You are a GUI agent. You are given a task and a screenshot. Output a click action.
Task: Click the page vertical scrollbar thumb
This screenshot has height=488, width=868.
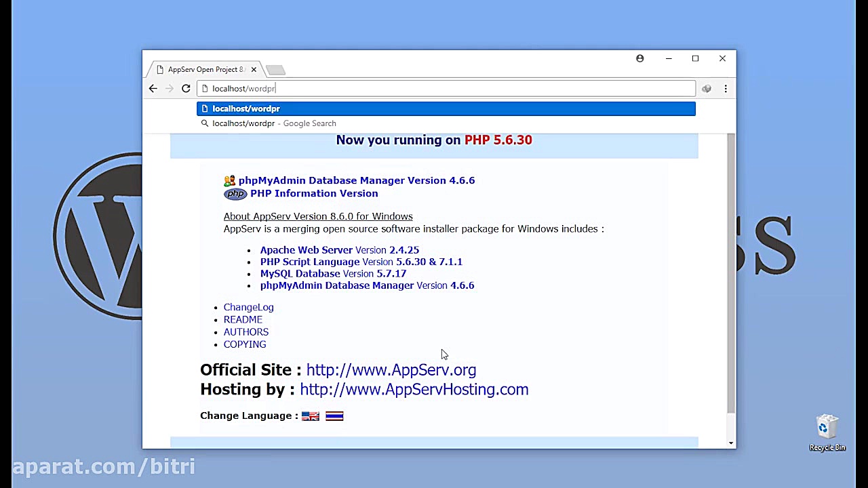(730, 272)
